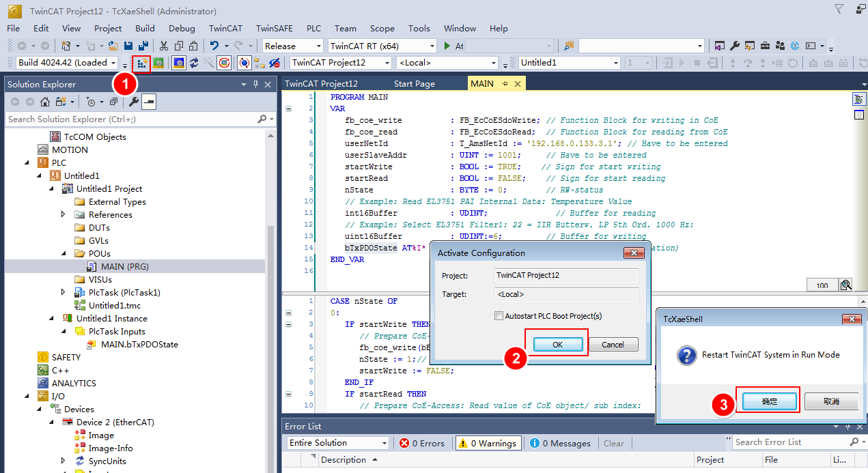
Task: Enable Autostart PLC Boot Project(s) checkbox
Action: (x=499, y=315)
